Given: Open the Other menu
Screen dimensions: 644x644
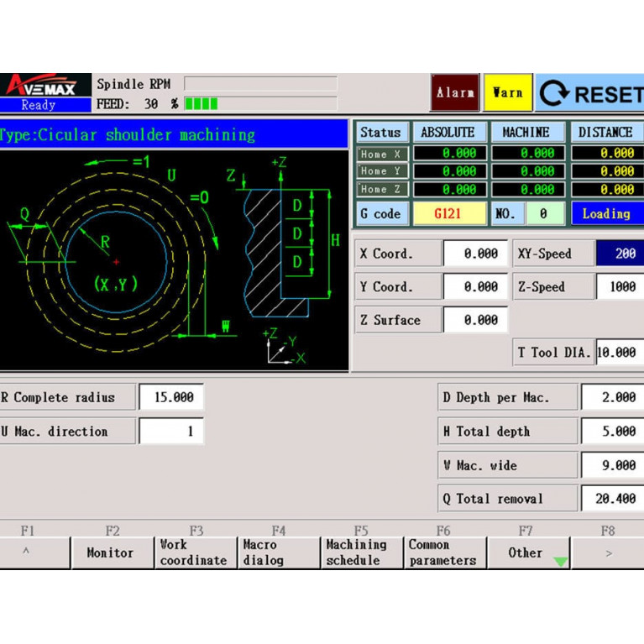Looking at the screenshot, I should (528, 552).
